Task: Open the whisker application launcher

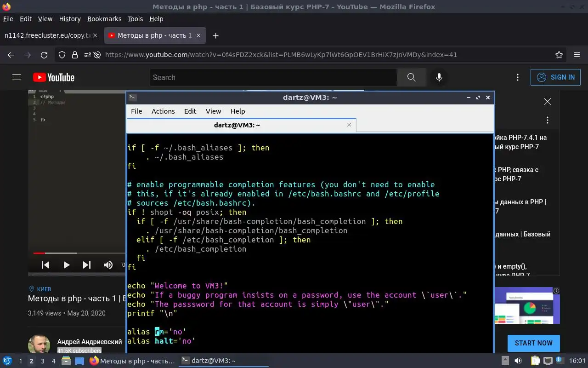Action: (x=7, y=361)
